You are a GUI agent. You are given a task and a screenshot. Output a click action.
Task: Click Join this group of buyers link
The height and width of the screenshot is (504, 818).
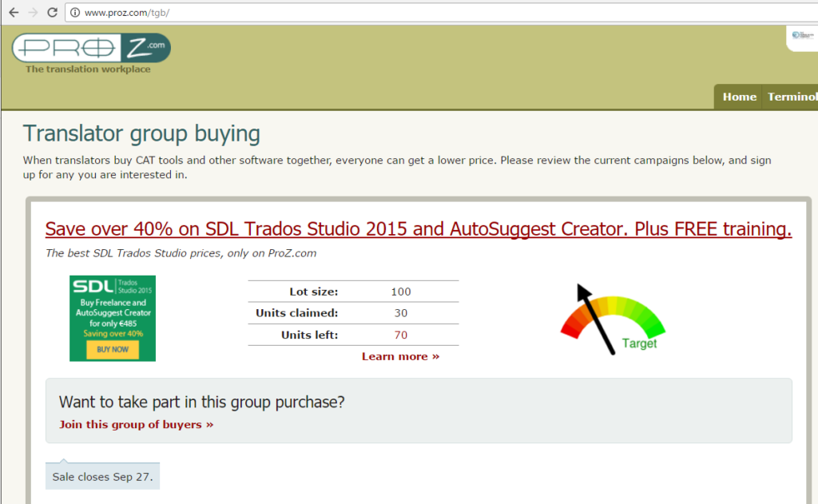136,424
